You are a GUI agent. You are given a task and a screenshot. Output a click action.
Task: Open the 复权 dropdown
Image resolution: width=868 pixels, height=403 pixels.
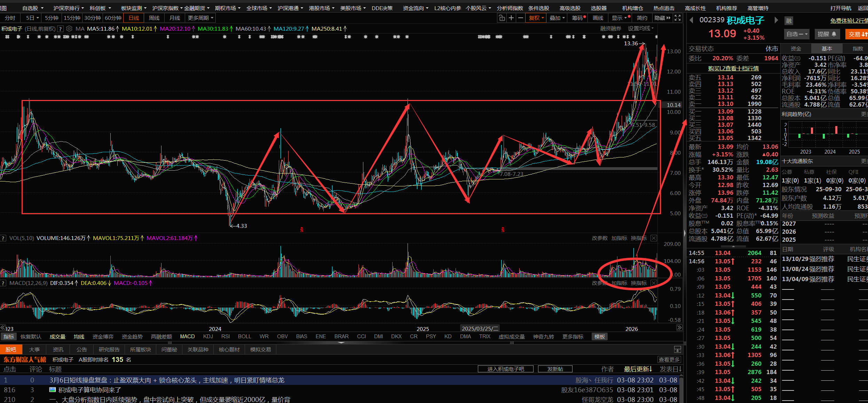536,18
